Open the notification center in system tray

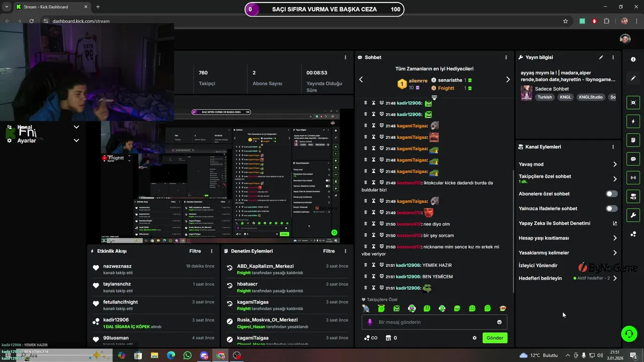click(633, 355)
